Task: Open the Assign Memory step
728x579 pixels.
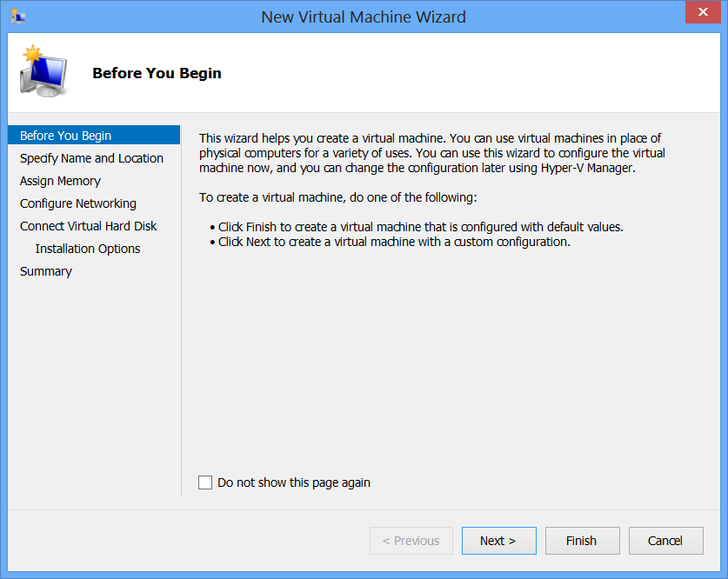Action: click(x=60, y=181)
